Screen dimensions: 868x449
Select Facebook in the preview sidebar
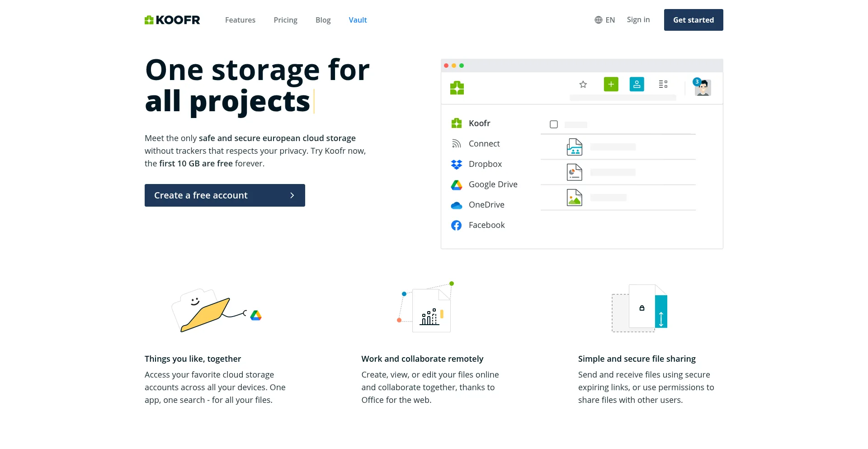(x=478, y=225)
